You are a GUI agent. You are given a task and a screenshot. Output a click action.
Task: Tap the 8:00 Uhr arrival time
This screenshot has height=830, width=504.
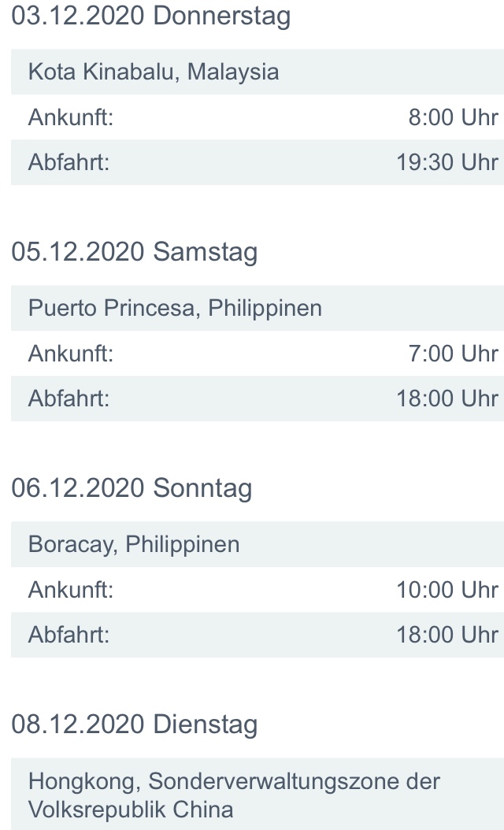[x=453, y=117]
